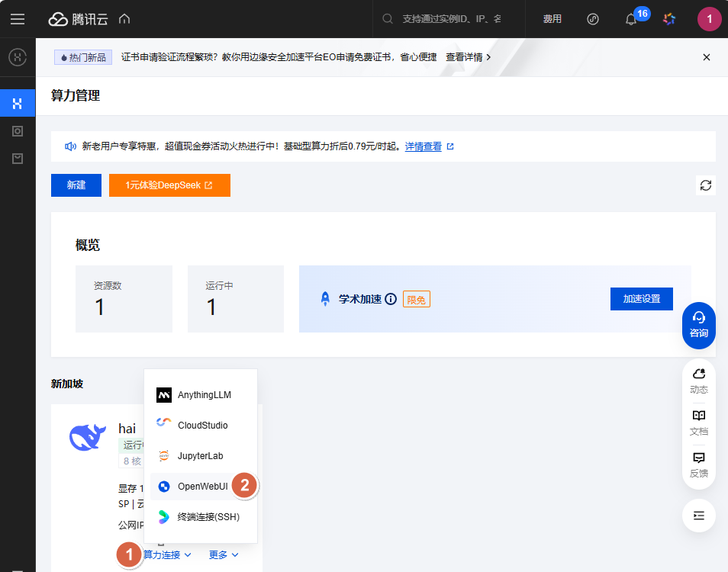
Task: Click the hai instance name
Action: pyautogui.click(x=127, y=428)
